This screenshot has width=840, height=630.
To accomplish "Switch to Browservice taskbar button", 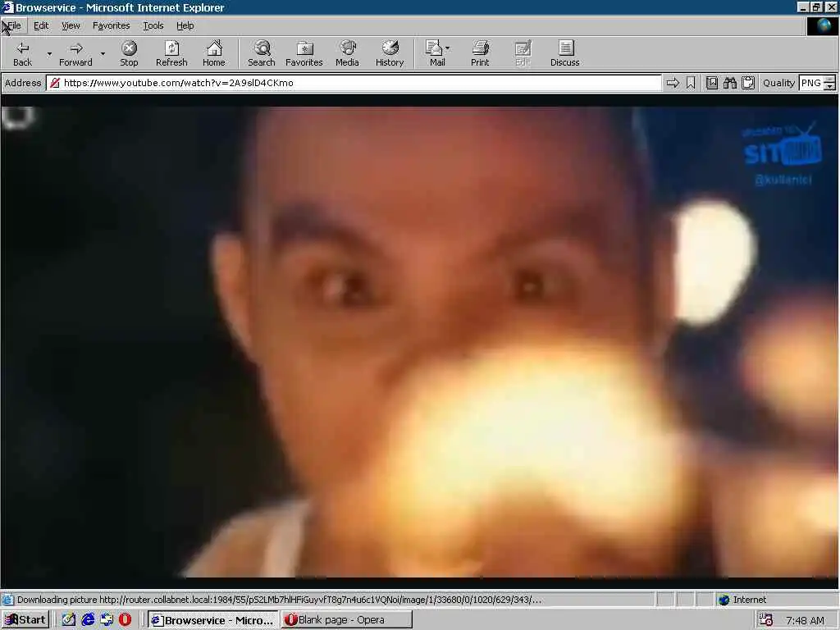I will coord(212,620).
